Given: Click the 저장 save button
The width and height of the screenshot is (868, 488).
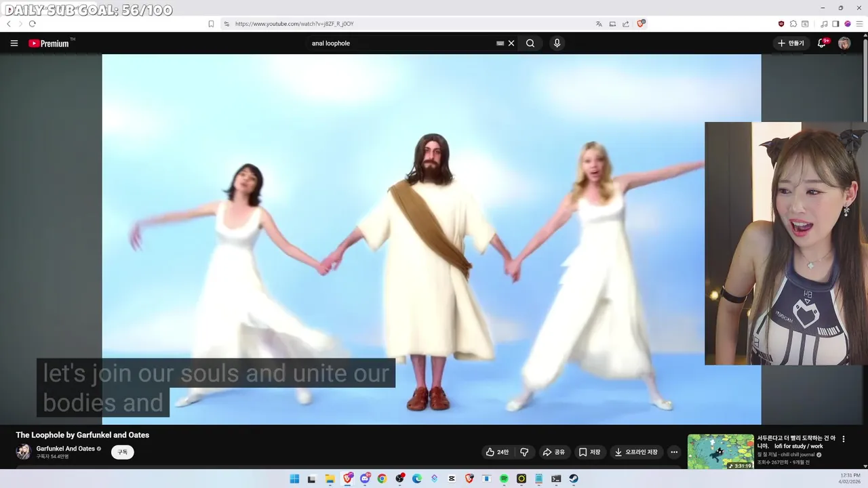Looking at the screenshot, I should 589,452.
